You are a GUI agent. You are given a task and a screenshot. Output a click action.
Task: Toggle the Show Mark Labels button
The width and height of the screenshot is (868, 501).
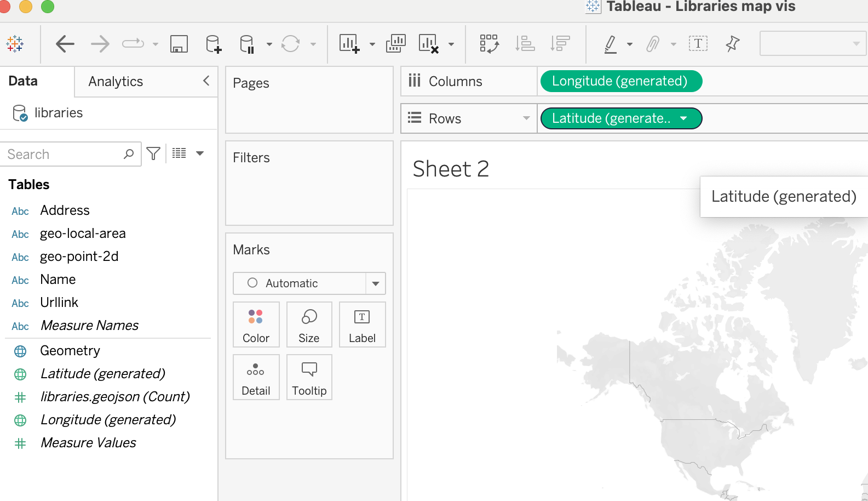tap(698, 44)
